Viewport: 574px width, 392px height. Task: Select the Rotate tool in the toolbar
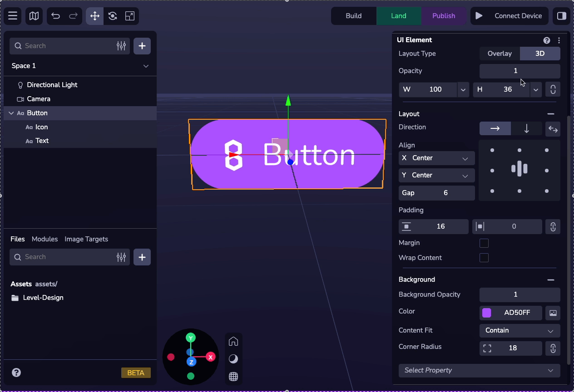(x=112, y=16)
